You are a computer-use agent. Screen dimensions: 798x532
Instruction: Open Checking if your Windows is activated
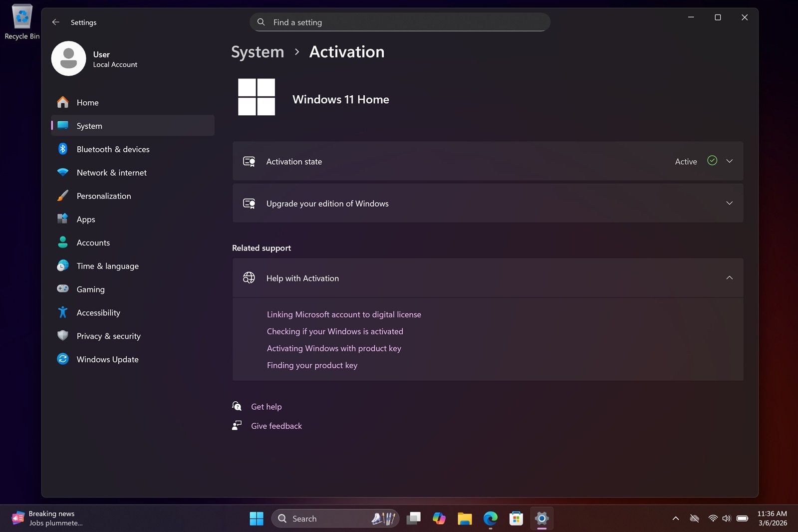[x=335, y=331]
